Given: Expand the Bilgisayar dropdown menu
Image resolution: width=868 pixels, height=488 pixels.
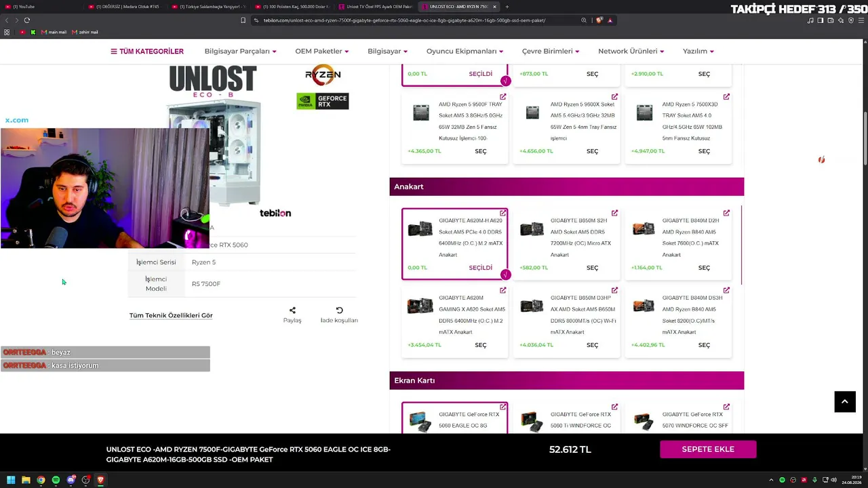Looking at the screenshot, I should pyautogui.click(x=387, y=52).
